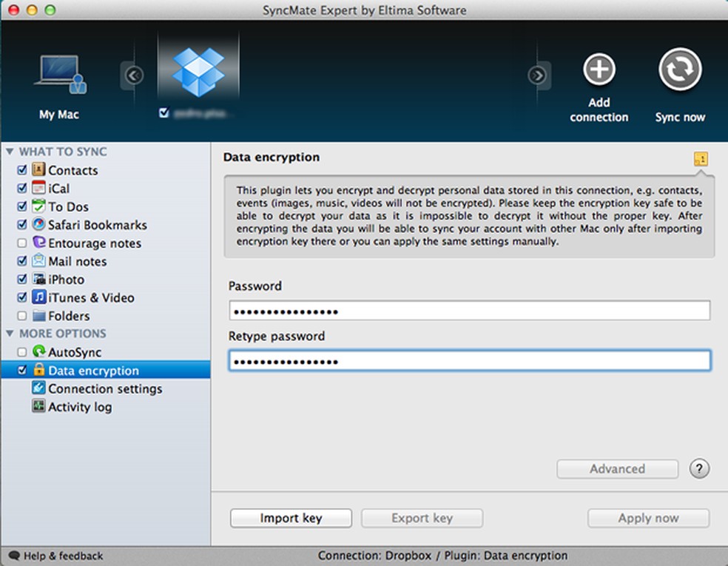
Task: Uncheck the To Dos checkbox
Action: pos(21,206)
